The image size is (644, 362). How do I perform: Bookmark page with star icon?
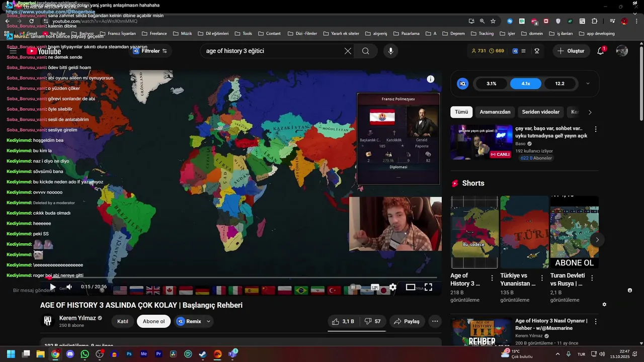tap(493, 21)
